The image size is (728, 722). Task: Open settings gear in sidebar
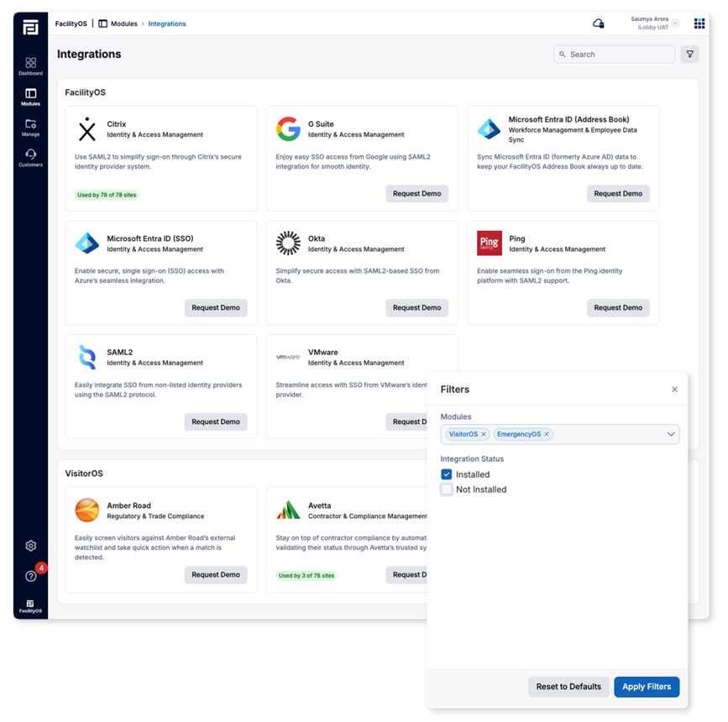(31, 546)
